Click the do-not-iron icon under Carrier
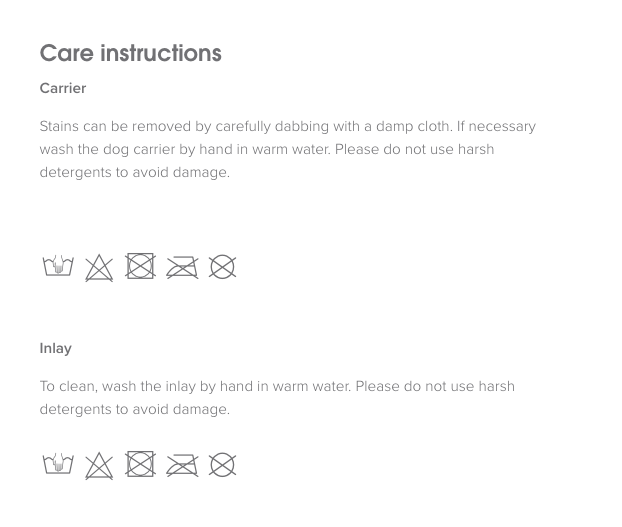 pyautogui.click(x=182, y=267)
